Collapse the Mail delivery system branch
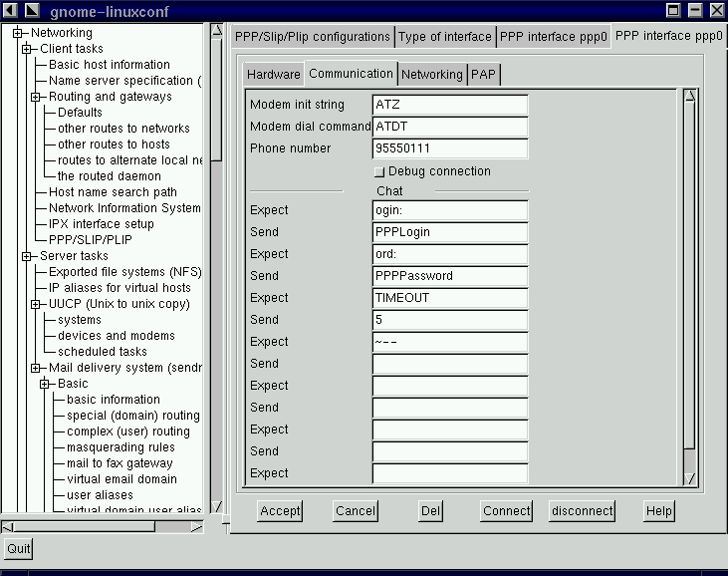The width and height of the screenshot is (728, 576). point(37,368)
